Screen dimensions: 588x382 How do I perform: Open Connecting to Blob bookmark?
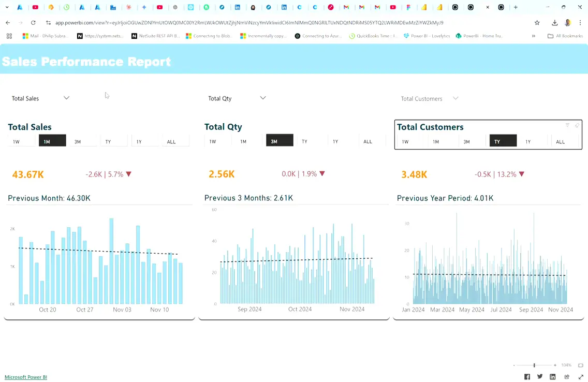coord(209,36)
